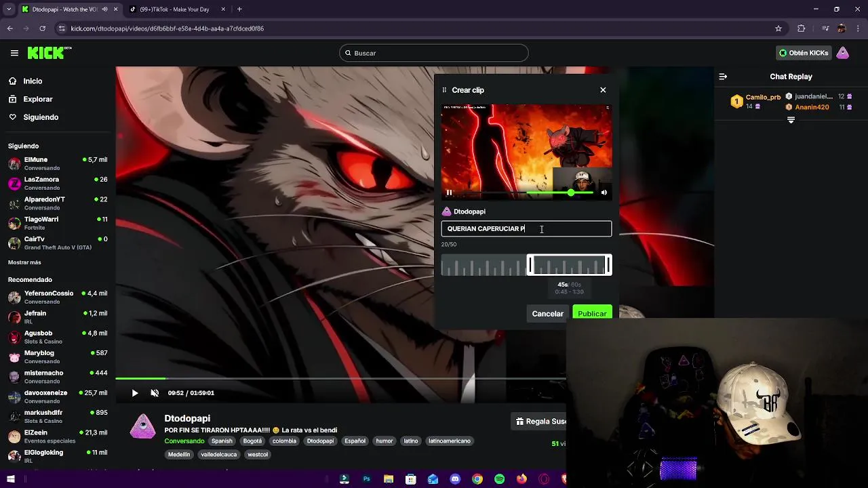Open Maryblog recommended channel

[58, 357]
